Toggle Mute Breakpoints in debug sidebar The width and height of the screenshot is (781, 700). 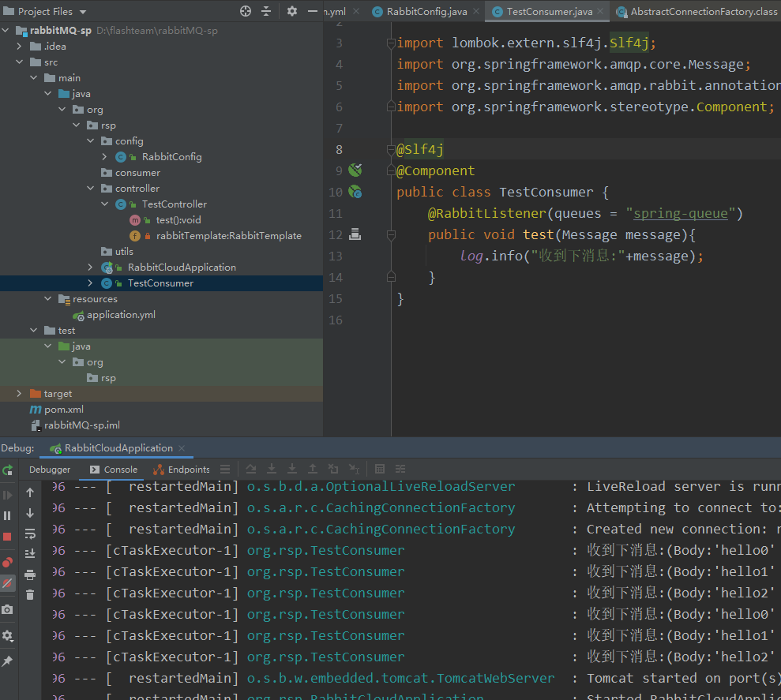[8, 583]
